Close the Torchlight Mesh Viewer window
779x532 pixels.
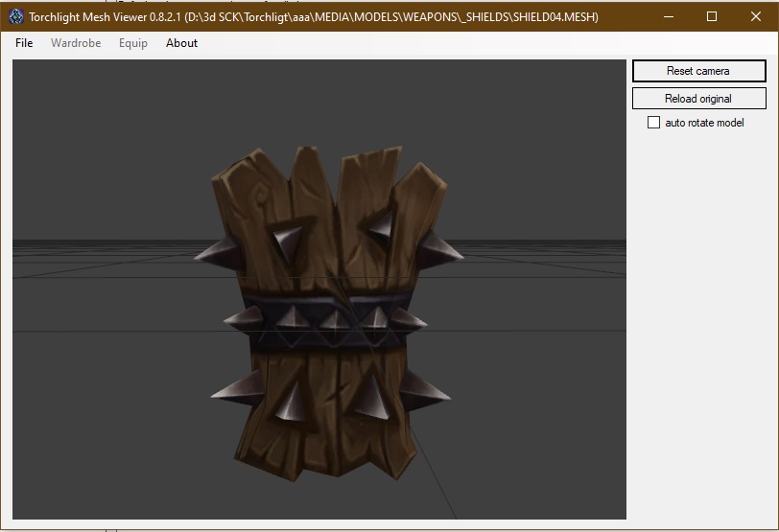(x=756, y=16)
